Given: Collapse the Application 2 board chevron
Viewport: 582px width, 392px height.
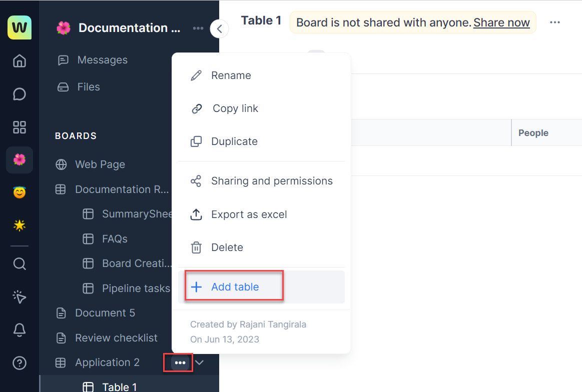Looking at the screenshot, I should pos(200,362).
